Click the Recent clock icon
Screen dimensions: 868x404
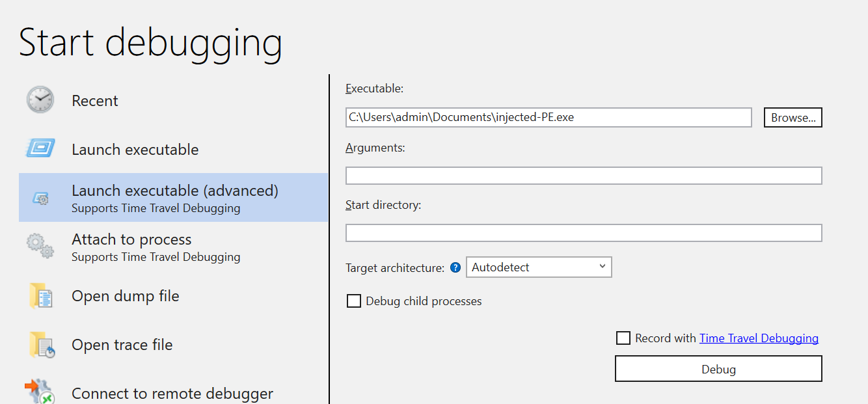tap(40, 100)
